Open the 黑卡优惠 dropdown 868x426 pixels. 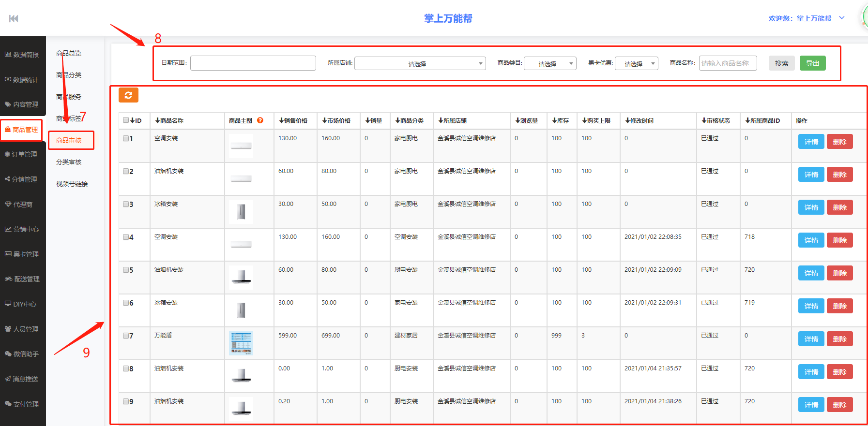point(636,63)
